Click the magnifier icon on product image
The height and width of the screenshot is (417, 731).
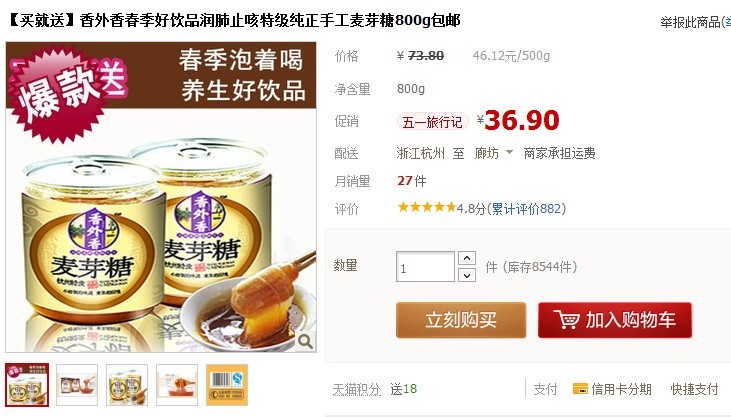305,341
